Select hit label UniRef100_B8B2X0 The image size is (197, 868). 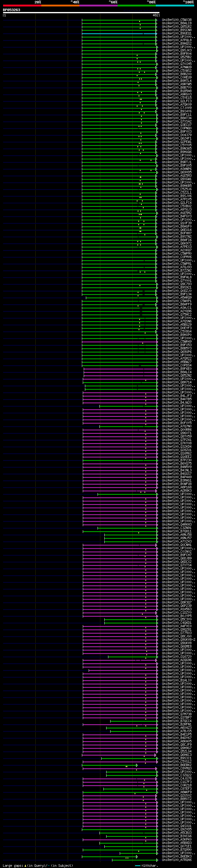pyautogui.click(x=176, y=74)
